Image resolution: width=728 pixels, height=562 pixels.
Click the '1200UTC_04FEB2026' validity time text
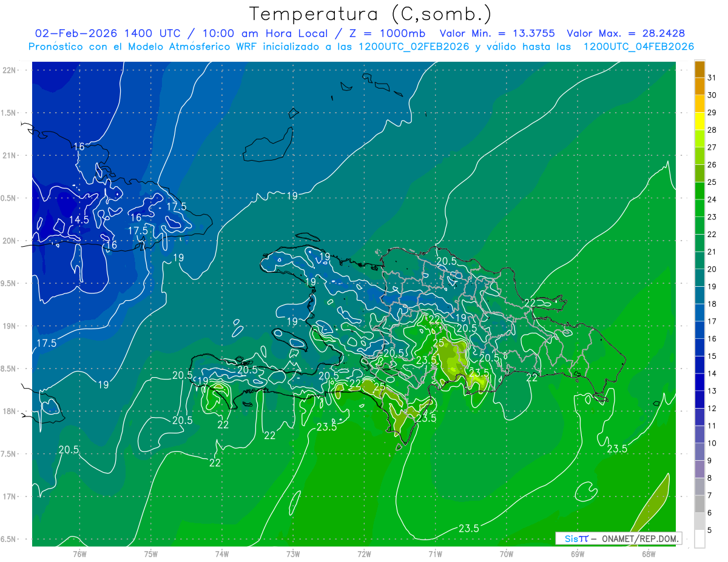pyautogui.click(x=638, y=47)
